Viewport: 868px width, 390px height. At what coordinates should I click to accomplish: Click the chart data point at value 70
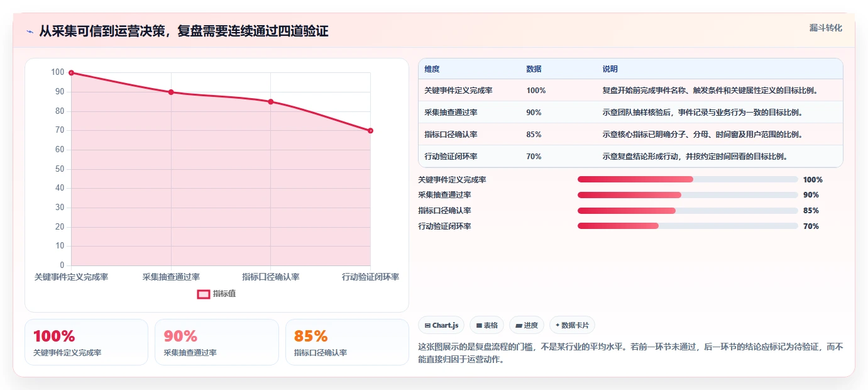pyautogui.click(x=370, y=131)
